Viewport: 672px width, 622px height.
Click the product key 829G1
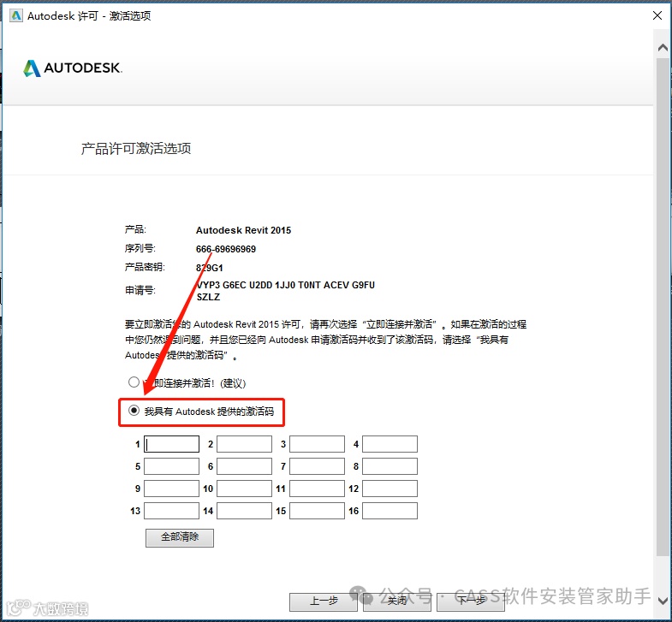tap(210, 268)
